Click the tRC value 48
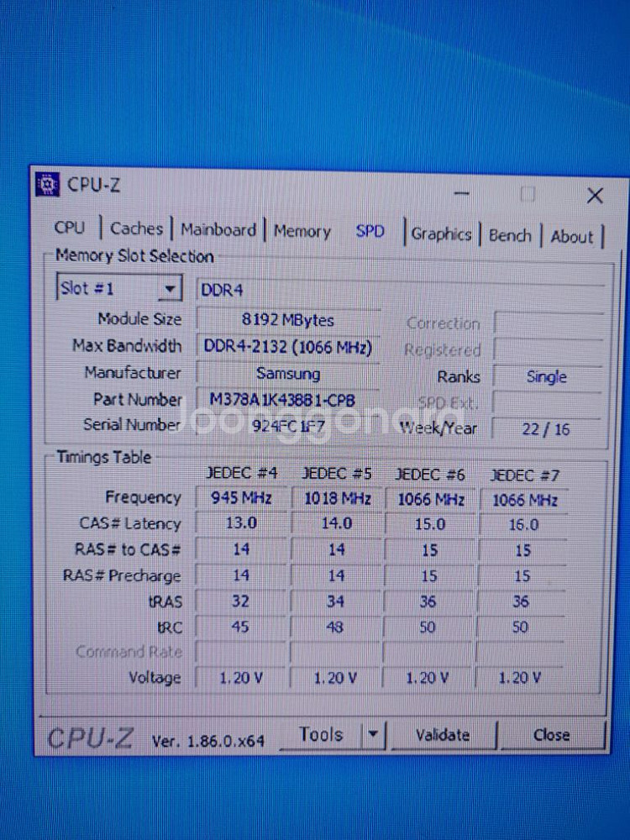Screen dimensions: 630x840 point(335,627)
